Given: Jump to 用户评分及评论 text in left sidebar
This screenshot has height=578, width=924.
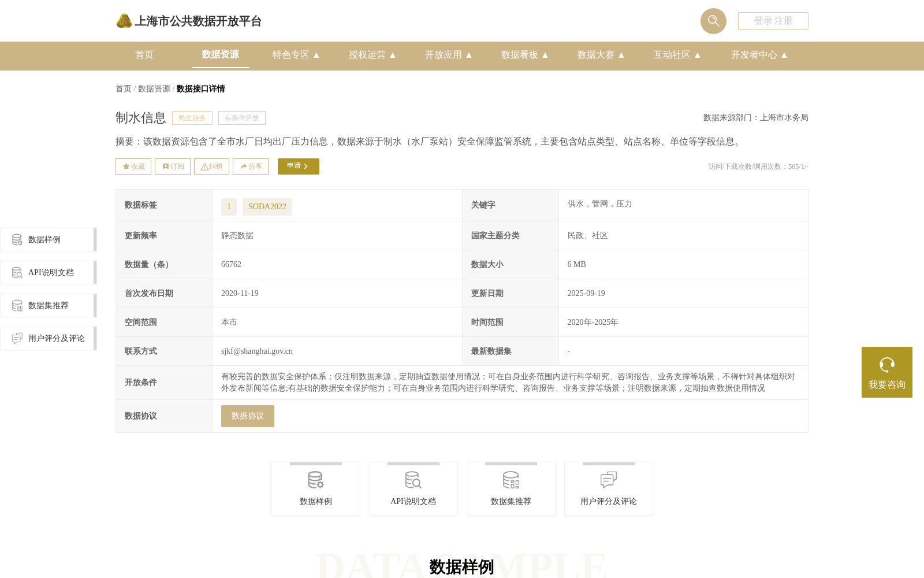Looking at the screenshot, I should tap(57, 338).
